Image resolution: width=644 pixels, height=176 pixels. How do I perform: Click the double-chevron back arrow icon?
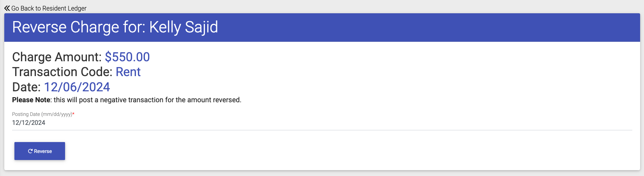(7, 8)
